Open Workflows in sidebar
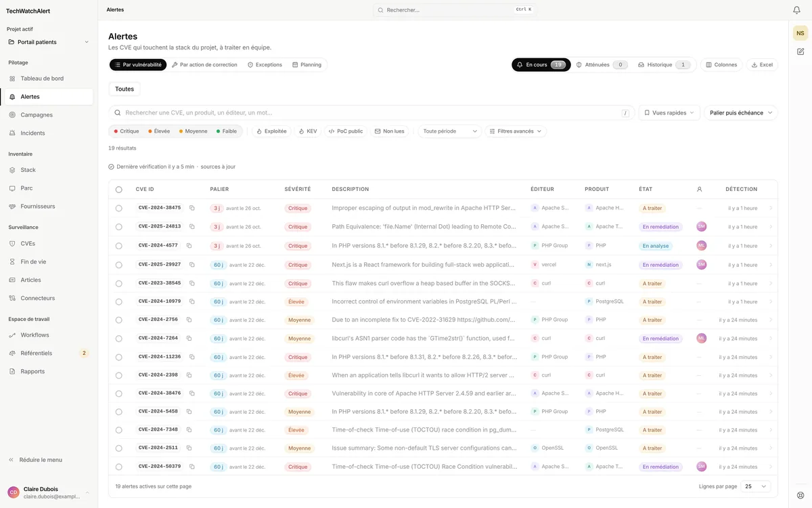 47,335
